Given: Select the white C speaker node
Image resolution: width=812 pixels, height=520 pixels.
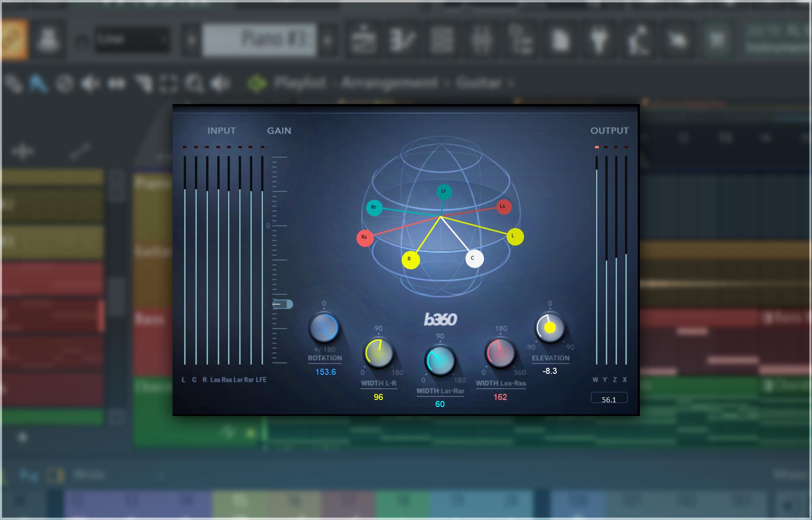Looking at the screenshot, I should [475, 258].
